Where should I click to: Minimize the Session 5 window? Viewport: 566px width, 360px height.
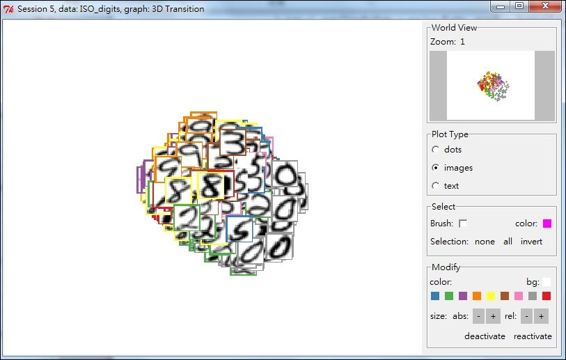tap(500, 6)
